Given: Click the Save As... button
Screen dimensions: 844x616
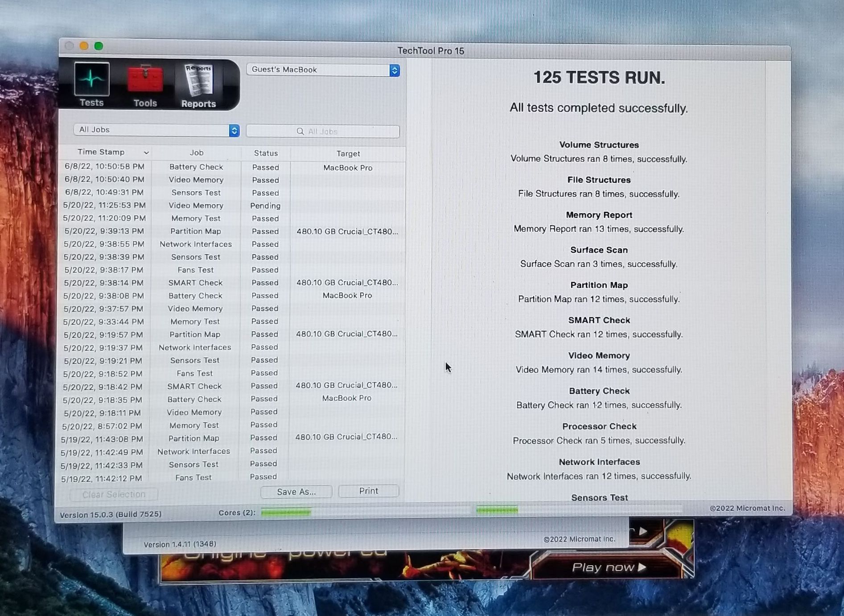Looking at the screenshot, I should pyautogui.click(x=296, y=492).
